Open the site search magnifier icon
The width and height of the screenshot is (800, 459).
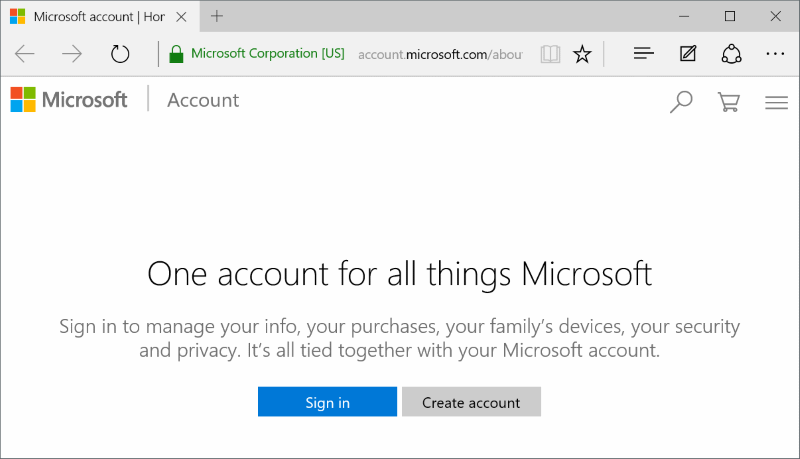681,101
